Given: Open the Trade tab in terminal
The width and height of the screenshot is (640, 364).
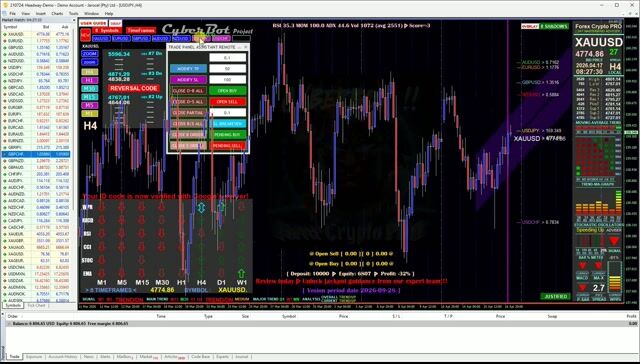Looking at the screenshot, I should 14,357.
